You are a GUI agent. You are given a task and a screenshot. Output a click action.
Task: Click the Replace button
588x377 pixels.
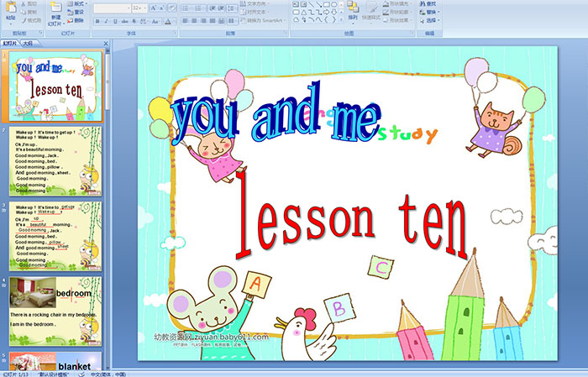click(x=430, y=12)
